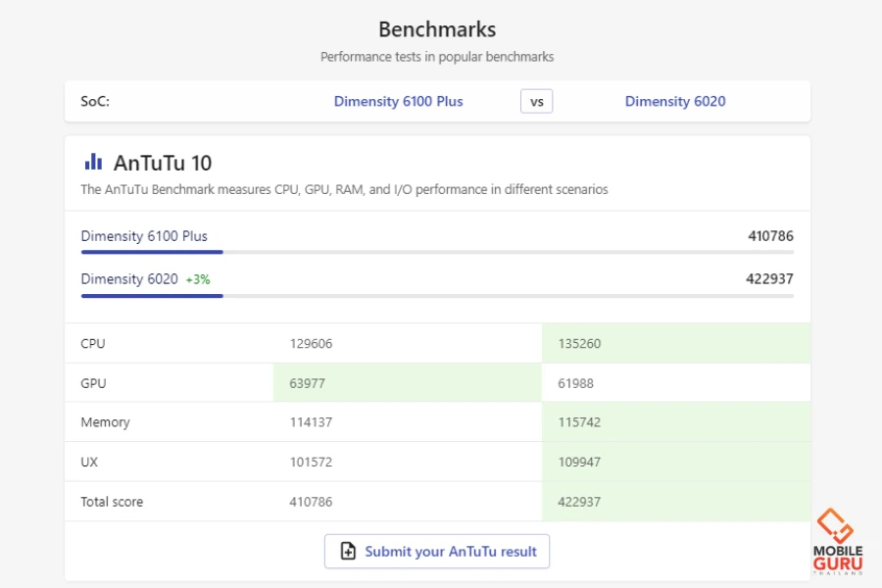This screenshot has height=588, width=882.
Task: Click the CPU score 135260 cell
Action: (x=579, y=344)
